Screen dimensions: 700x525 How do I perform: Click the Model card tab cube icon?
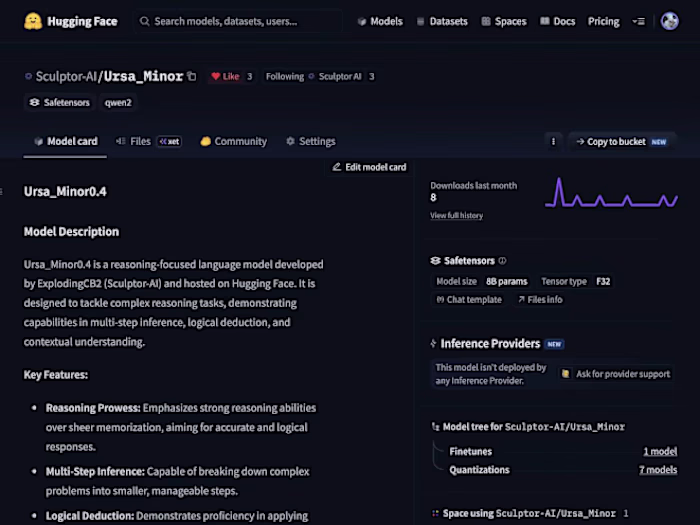38,142
